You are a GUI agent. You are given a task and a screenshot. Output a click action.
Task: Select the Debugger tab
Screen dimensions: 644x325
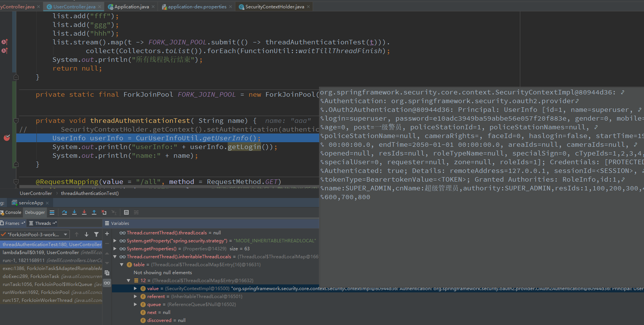tap(35, 212)
